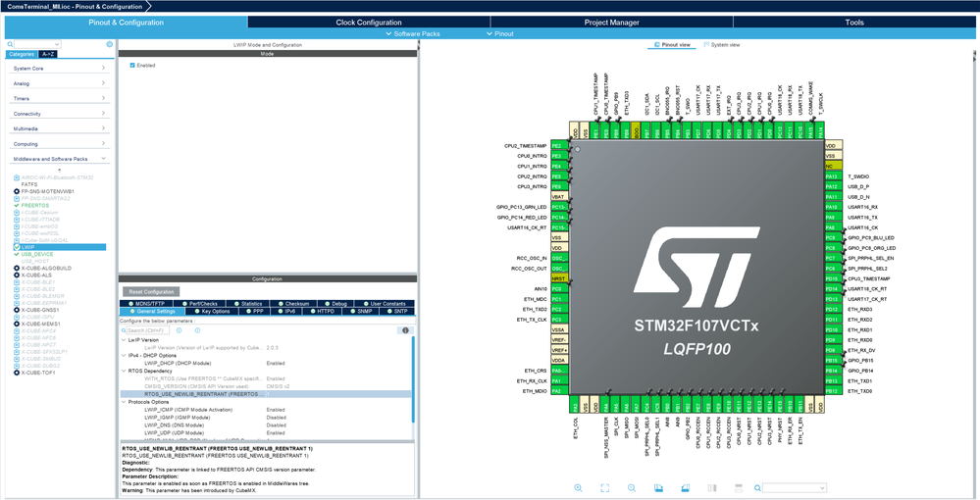Collapse the Protocols Options group
Viewport: 980px width, 500px height.
point(124,401)
